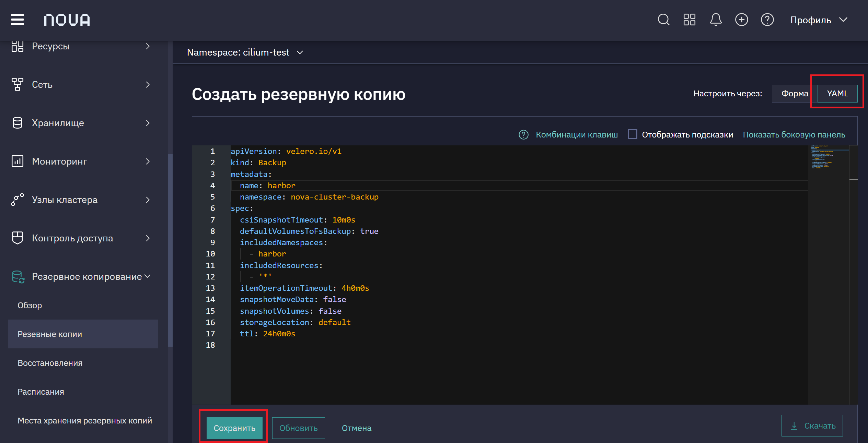Expand the Контроль доступа section chevron
The image size is (868, 443).
pyautogui.click(x=148, y=238)
